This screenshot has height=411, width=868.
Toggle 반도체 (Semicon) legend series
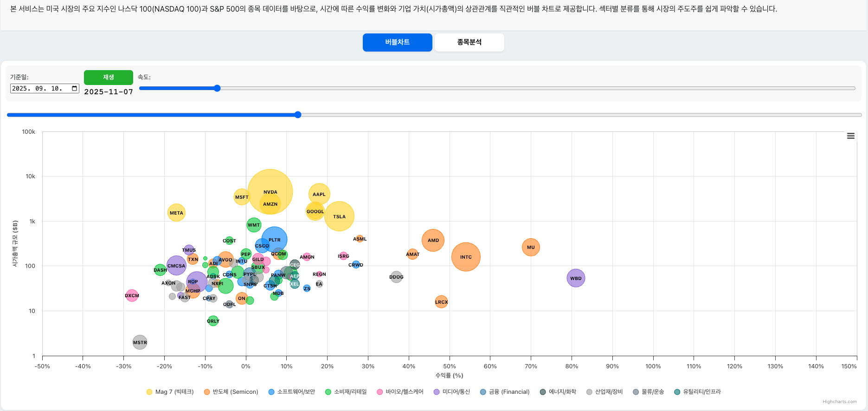point(231,392)
